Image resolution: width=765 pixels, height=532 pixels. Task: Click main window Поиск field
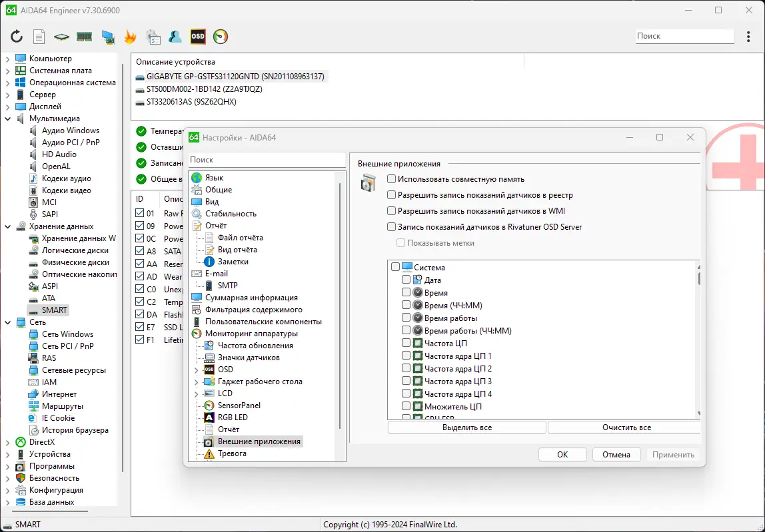(x=684, y=36)
